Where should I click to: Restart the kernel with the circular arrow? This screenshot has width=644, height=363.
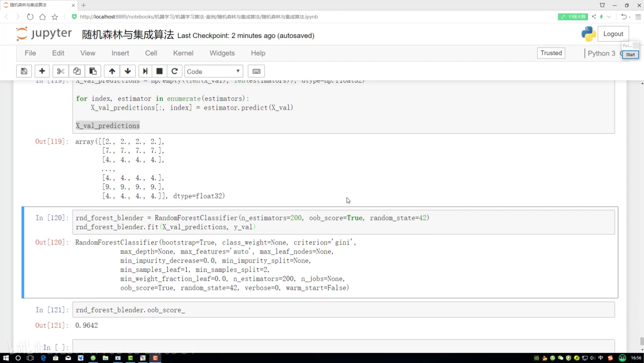coord(174,71)
